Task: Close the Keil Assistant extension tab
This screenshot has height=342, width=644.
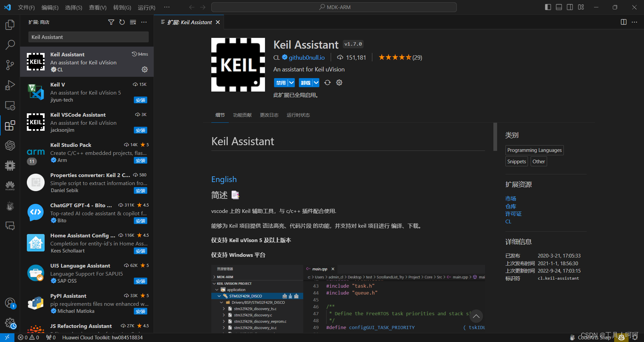Action: (x=218, y=22)
